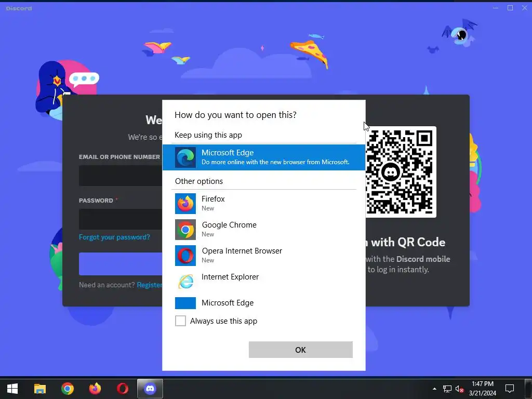The image size is (532, 399).
Task: Choose Google Chrome to open this
Action: tap(263, 229)
